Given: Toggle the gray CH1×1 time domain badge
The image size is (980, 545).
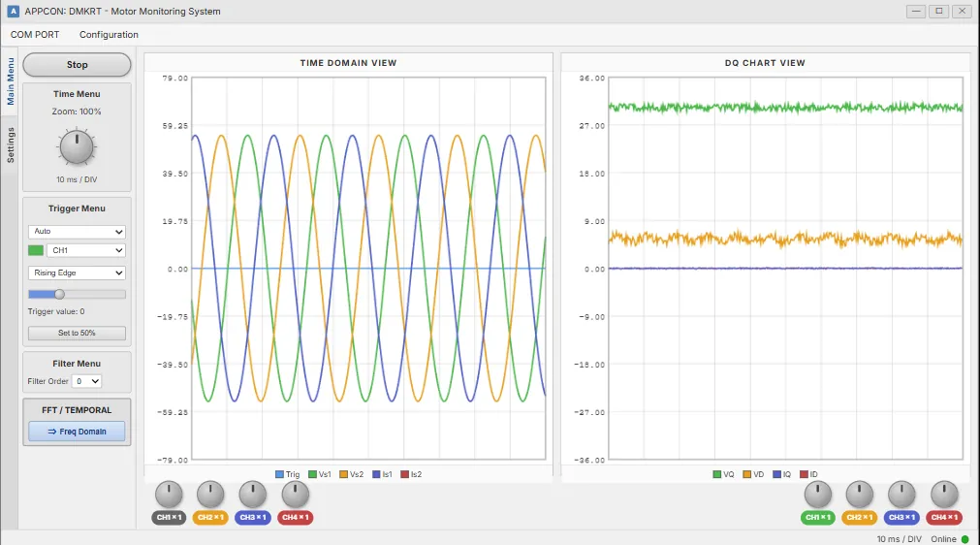Looking at the screenshot, I should click(169, 518).
